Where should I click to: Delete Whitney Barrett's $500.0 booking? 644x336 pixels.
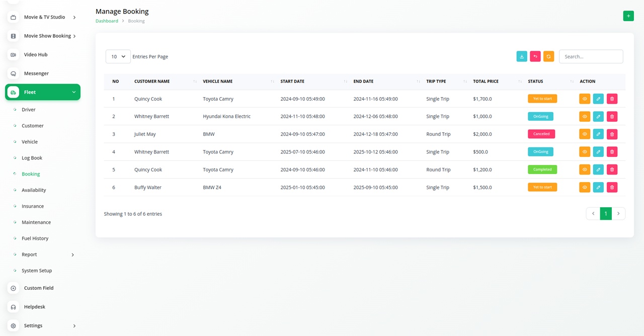612,152
